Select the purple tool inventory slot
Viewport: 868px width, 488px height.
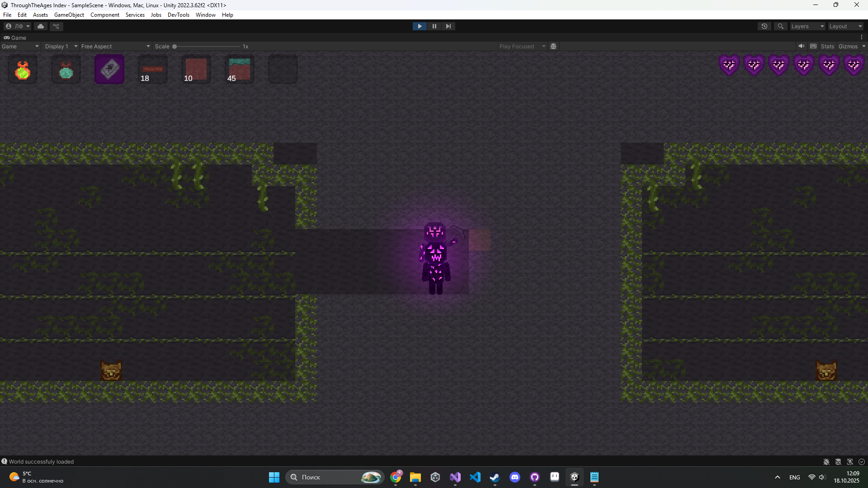109,69
